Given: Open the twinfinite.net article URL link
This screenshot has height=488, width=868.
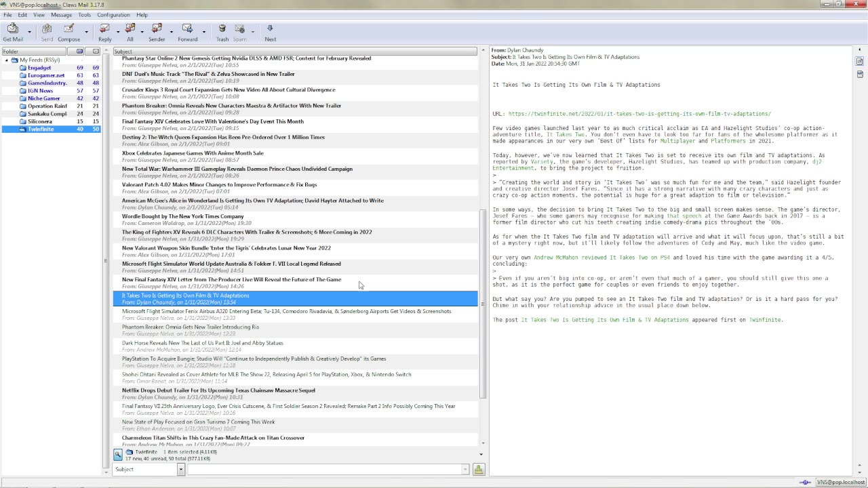Looking at the screenshot, I should tap(639, 114).
